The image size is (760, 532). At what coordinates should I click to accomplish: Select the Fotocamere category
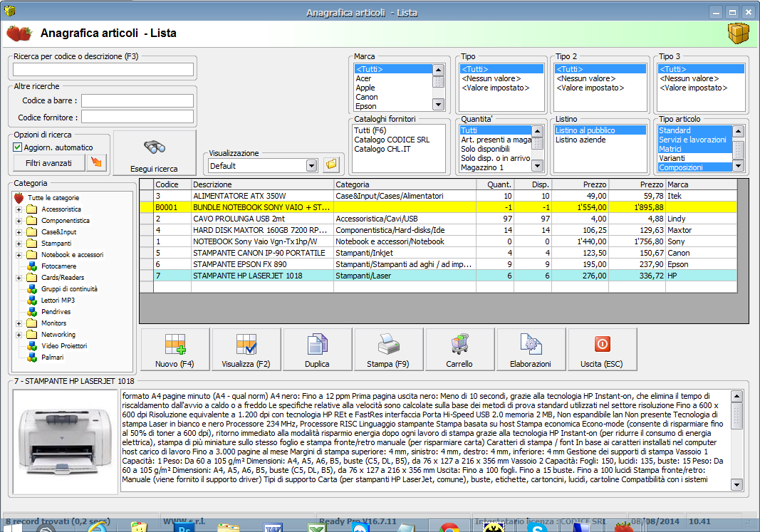pyautogui.click(x=58, y=266)
